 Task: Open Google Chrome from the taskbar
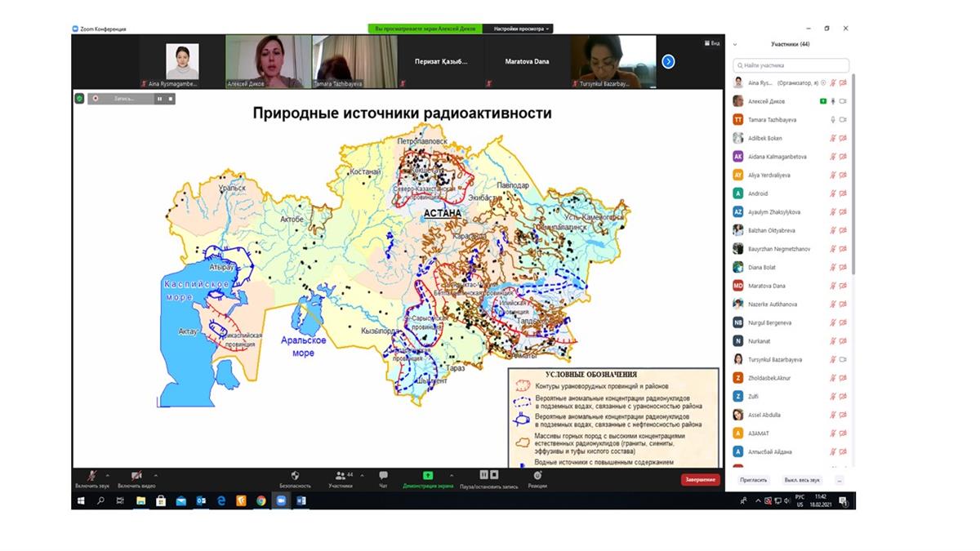(261, 501)
